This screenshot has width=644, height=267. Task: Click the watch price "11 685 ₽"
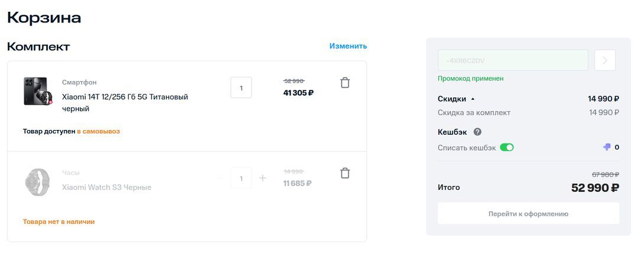click(x=297, y=183)
